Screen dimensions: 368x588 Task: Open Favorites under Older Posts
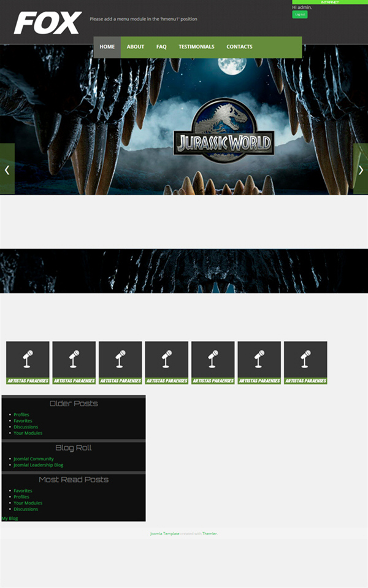[23, 421]
